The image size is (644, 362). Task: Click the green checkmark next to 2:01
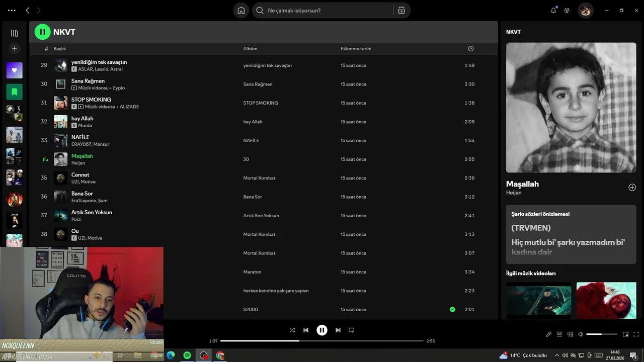pos(452,309)
